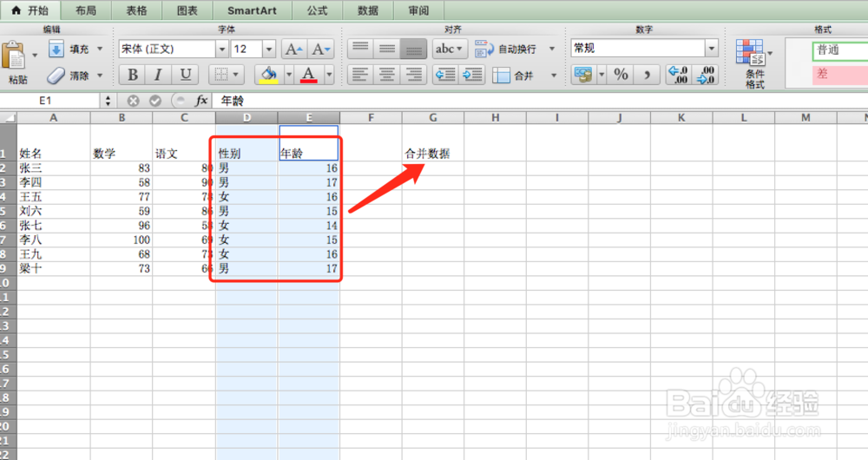Increase font size with large A icon
The height and width of the screenshot is (460, 868).
pos(293,49)
